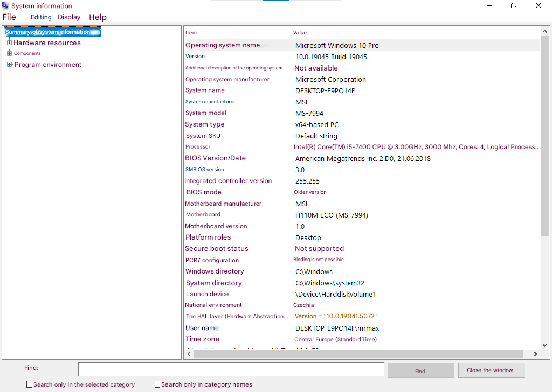
Task: Select Summary of system information tree item
Action: (x=53, y=32)
